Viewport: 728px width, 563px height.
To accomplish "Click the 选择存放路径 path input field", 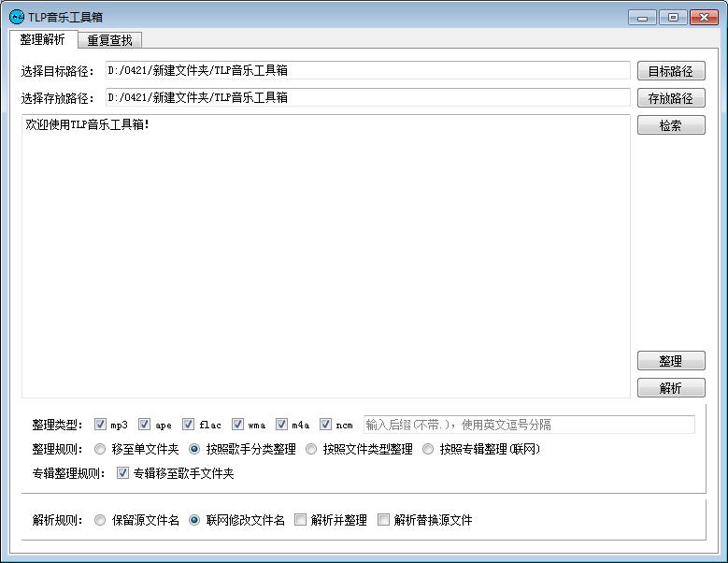I will (367, 97).
